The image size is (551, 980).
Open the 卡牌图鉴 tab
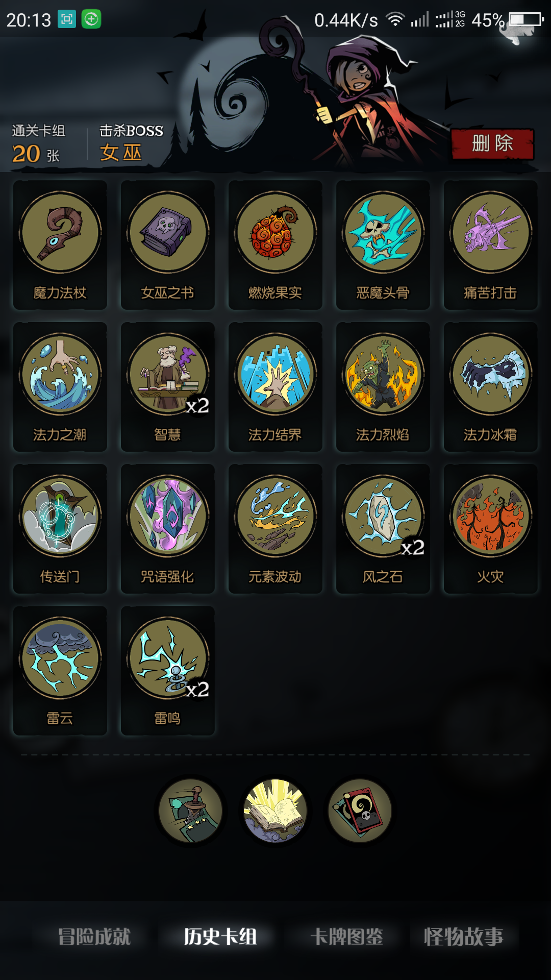(347, 937)
